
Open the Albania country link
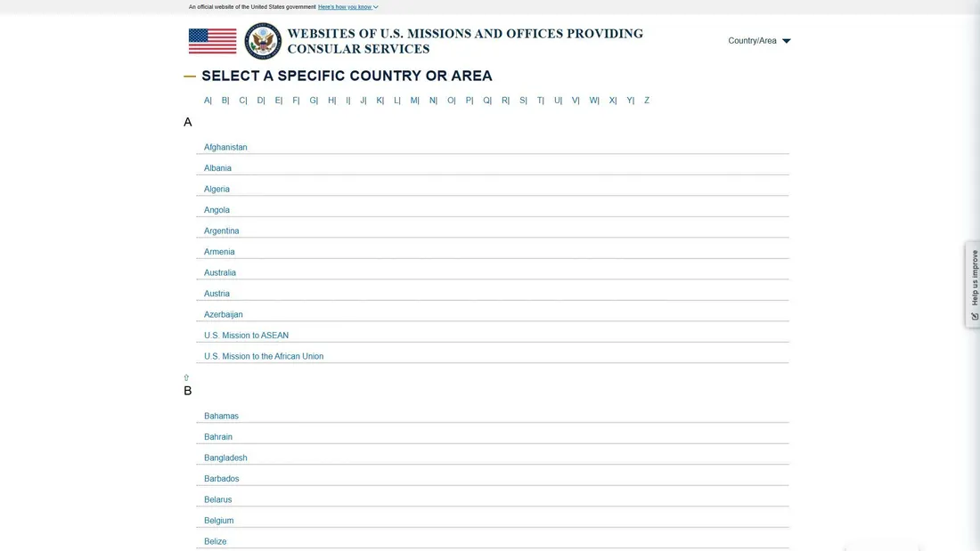pos(217,168)
